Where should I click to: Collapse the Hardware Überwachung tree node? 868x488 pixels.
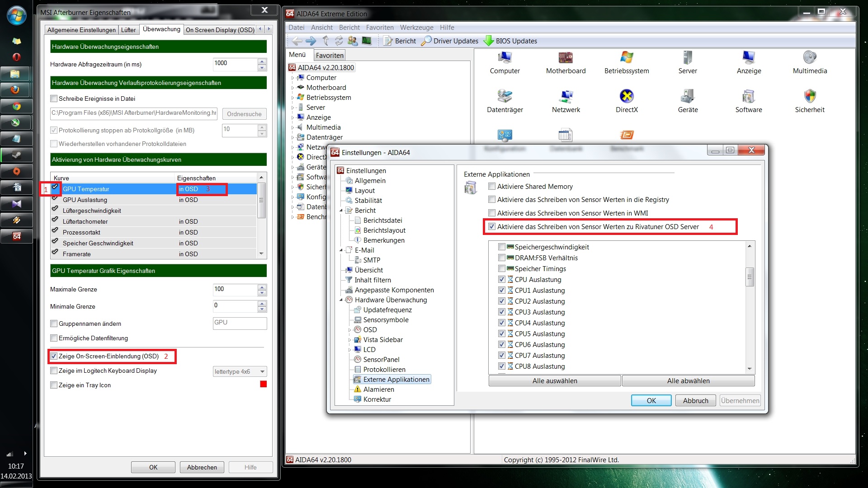click(x=341, y=300)
